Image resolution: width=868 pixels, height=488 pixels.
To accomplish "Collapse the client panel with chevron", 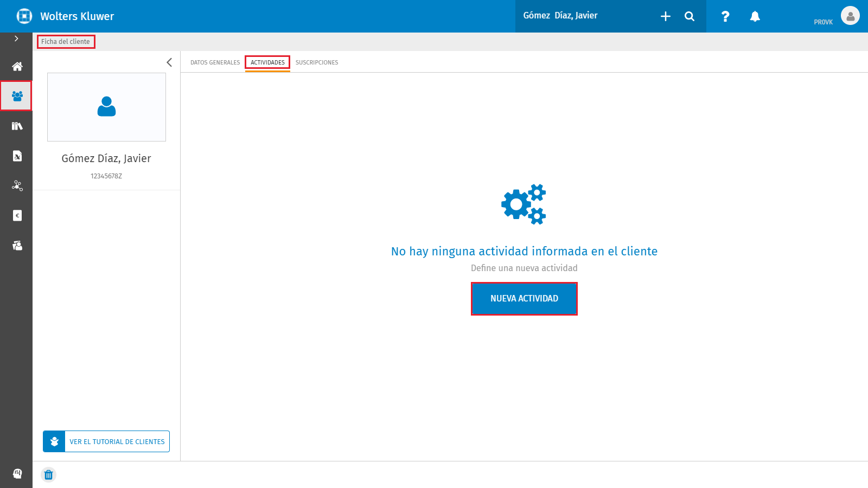I will click(x=169, y=62).
